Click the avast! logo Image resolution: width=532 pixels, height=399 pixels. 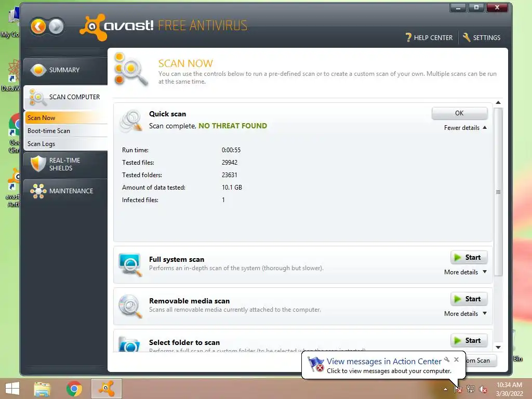116,26
